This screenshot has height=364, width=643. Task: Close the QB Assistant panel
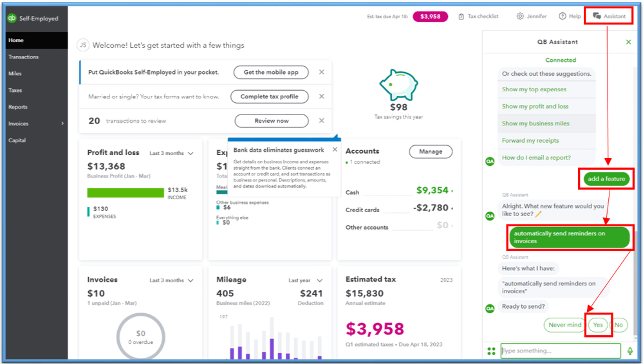coord(628,42)
